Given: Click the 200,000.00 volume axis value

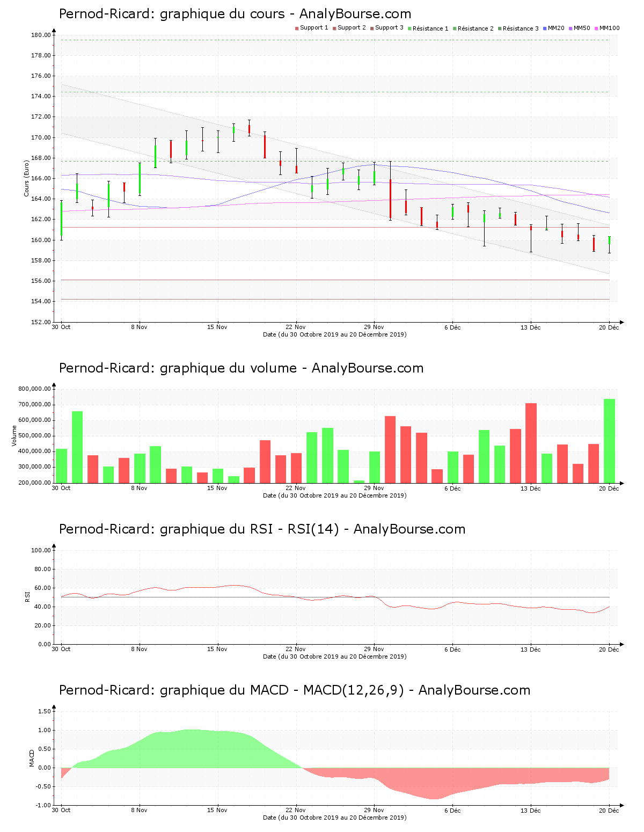Looking at the screenshot, I should pyautogui.click(x=34, y=483).
